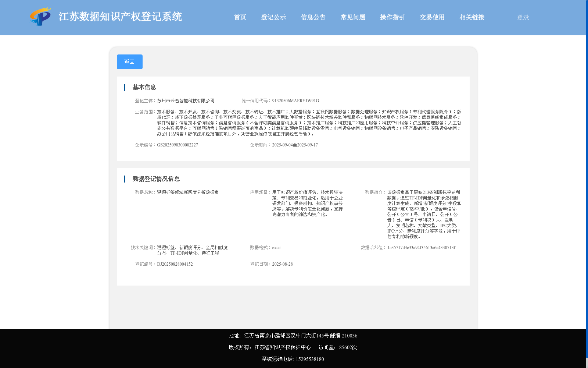Click the 返回 back button
Screen dimensions: 588x368
pyautogui.click(x=130, y=62)
